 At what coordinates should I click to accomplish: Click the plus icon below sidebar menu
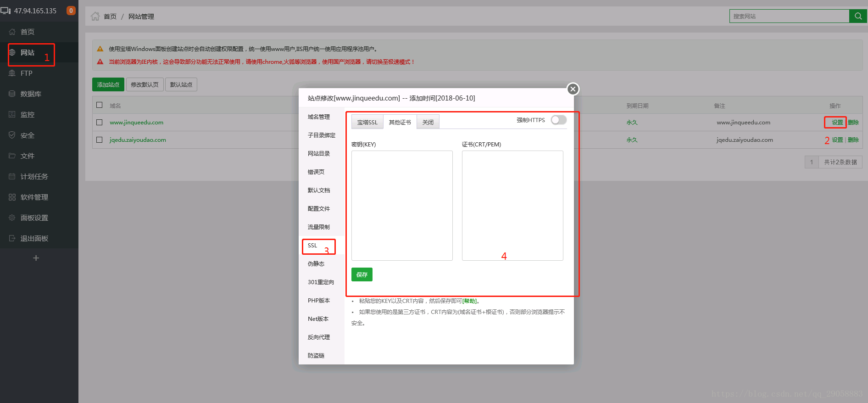[x=36, y=258]
